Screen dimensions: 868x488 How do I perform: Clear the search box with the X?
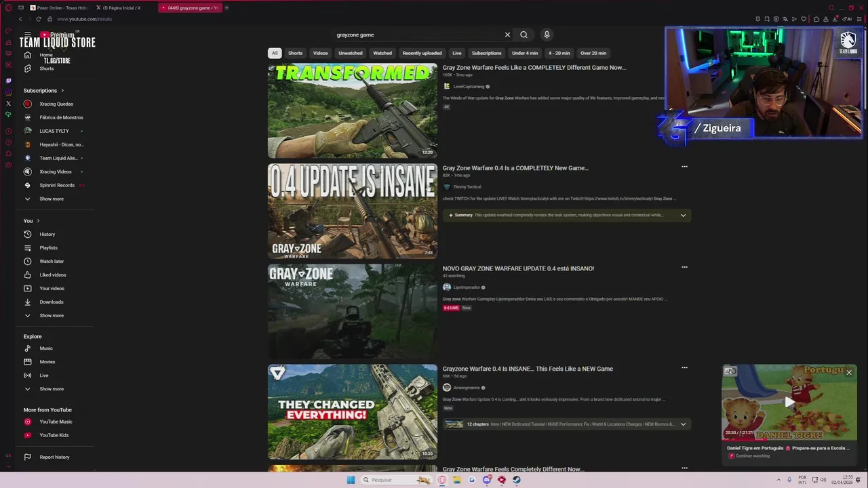507,35
